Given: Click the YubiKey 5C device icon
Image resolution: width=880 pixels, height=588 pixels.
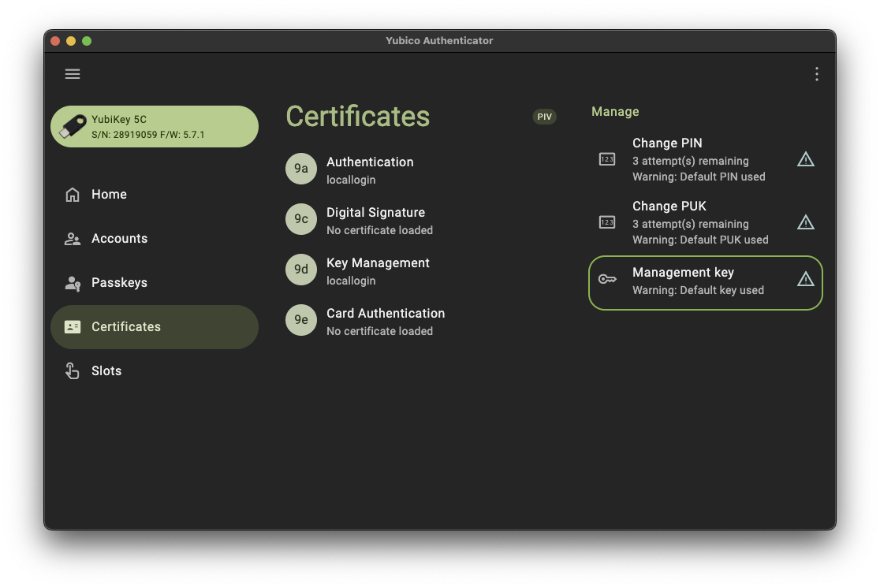Looking at the screenshot, I should pyautogui.click(x=73, y=126).
